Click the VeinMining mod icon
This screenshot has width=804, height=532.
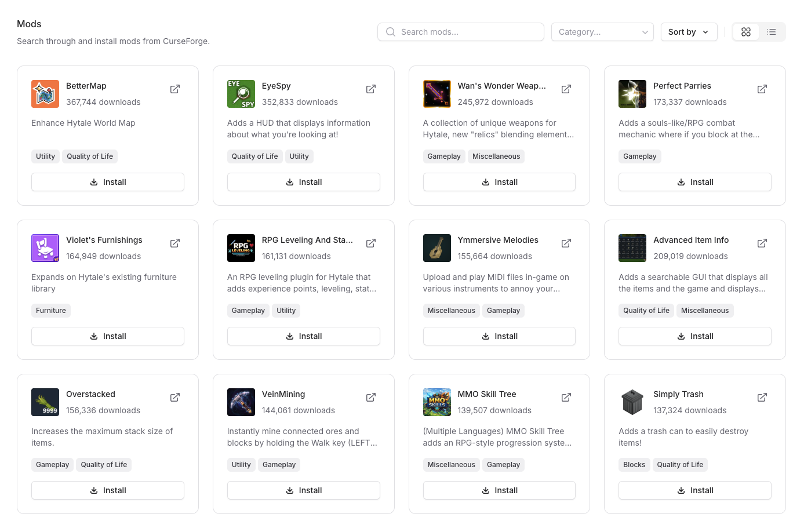point(241,402)
